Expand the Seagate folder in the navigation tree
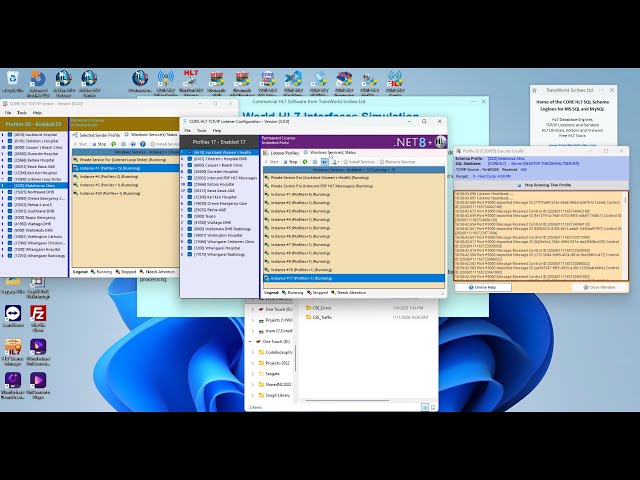This screenshot has width=640, height=480. (258, 373)
